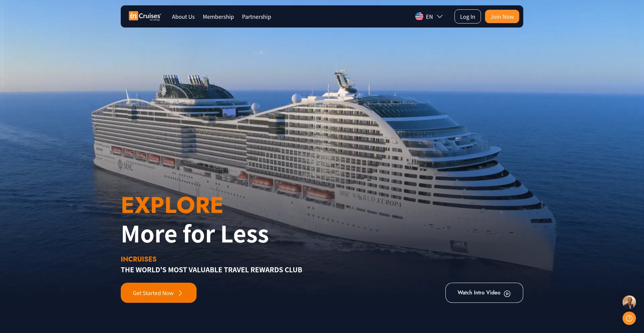
Task: Click the orange Join Now button
Action: (x=502, y=16)
